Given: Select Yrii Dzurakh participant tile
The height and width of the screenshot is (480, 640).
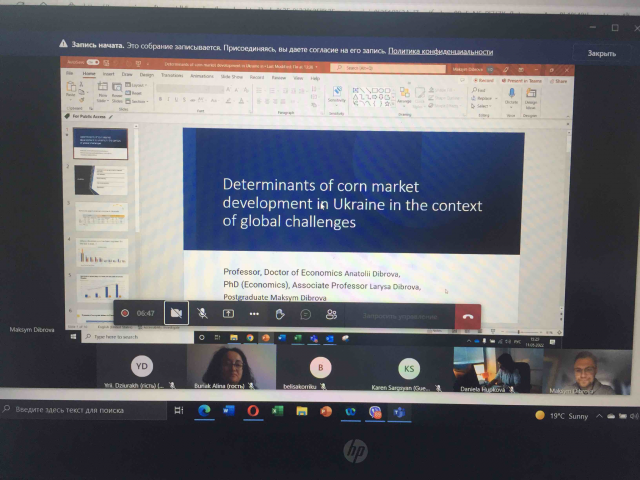Looking at the screenshot, I should (142, 370).
